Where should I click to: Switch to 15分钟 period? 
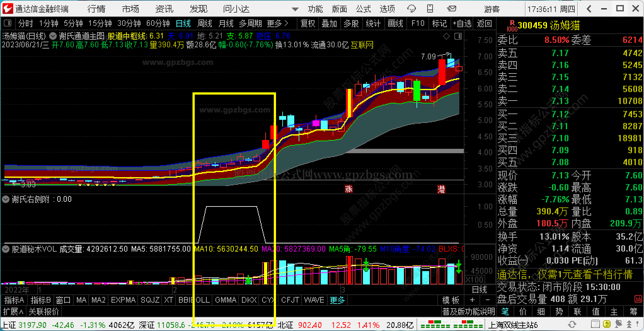[100, 23]
